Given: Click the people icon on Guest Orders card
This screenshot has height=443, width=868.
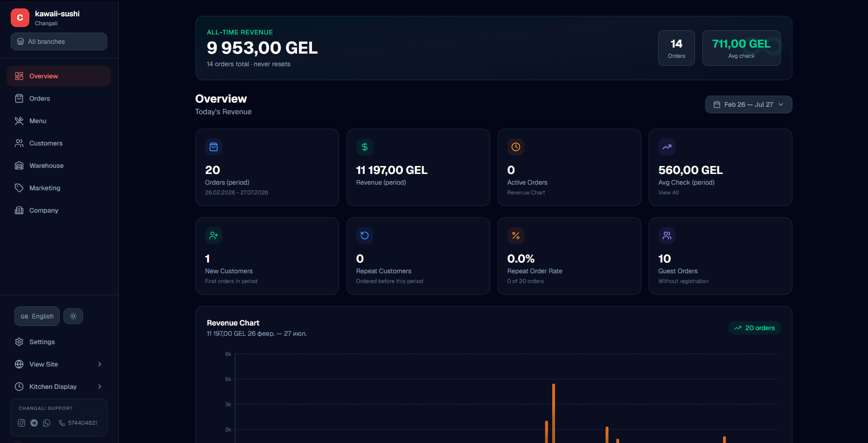Looking at the screenshot, I should [667, 235].
